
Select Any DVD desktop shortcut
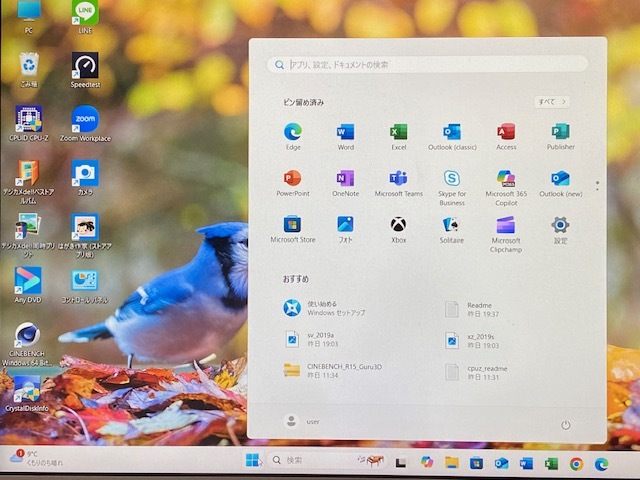(x=28, y=285)
